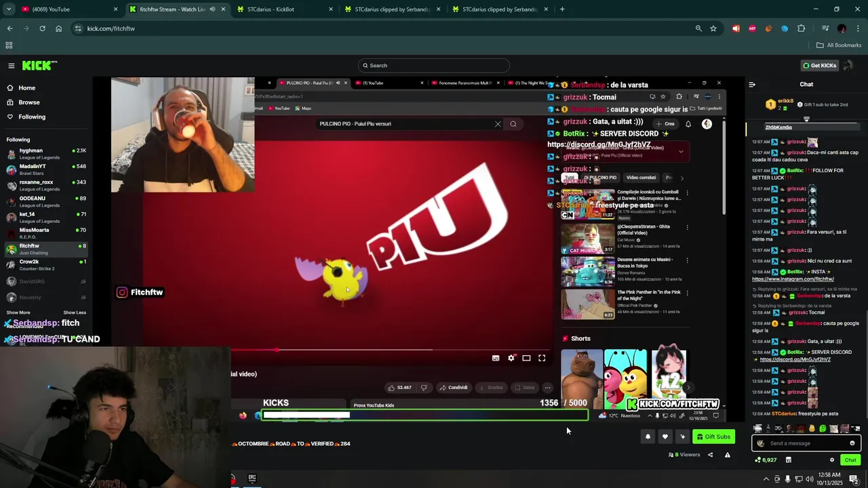The image size is (868, 488).
Task: Click the 6,927 channel points balance
Action: pos(766,460)
